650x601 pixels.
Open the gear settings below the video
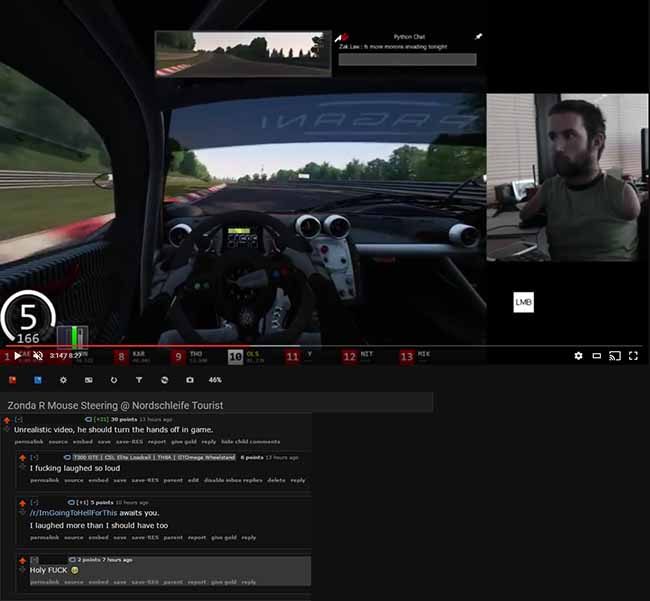[x=63, y=380]
